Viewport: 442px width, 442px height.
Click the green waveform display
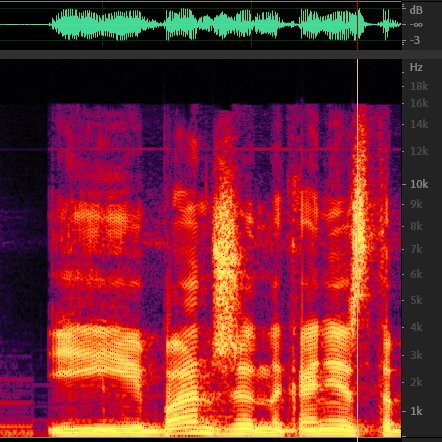201,25
